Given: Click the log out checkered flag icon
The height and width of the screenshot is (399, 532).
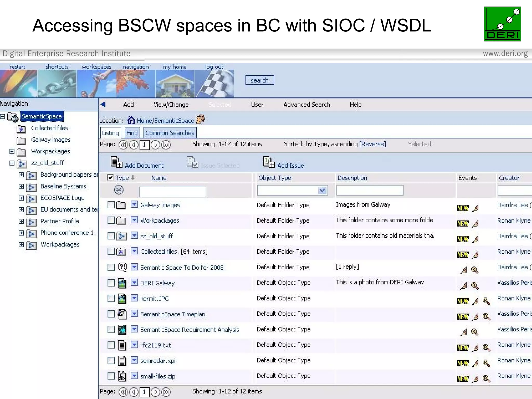Looking at the screenshot, I should 214,83.
